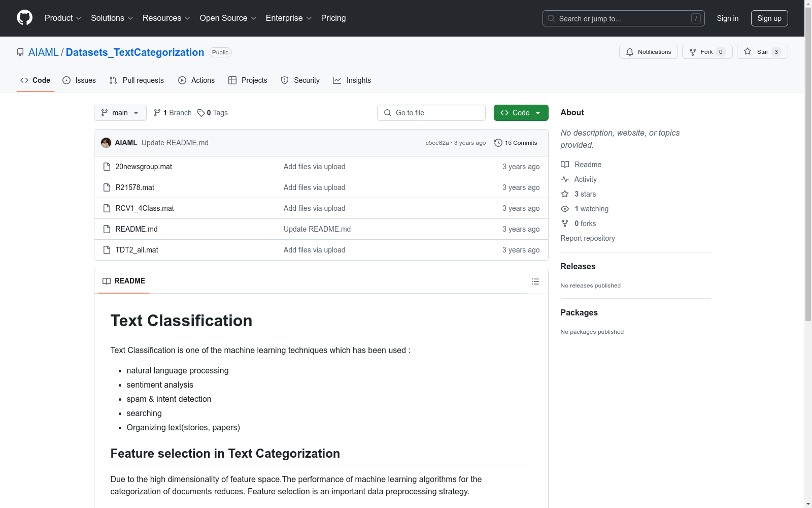Open the README outline list icon
Viewport: 812px width, 508px height.
click(x=535, y=281)
